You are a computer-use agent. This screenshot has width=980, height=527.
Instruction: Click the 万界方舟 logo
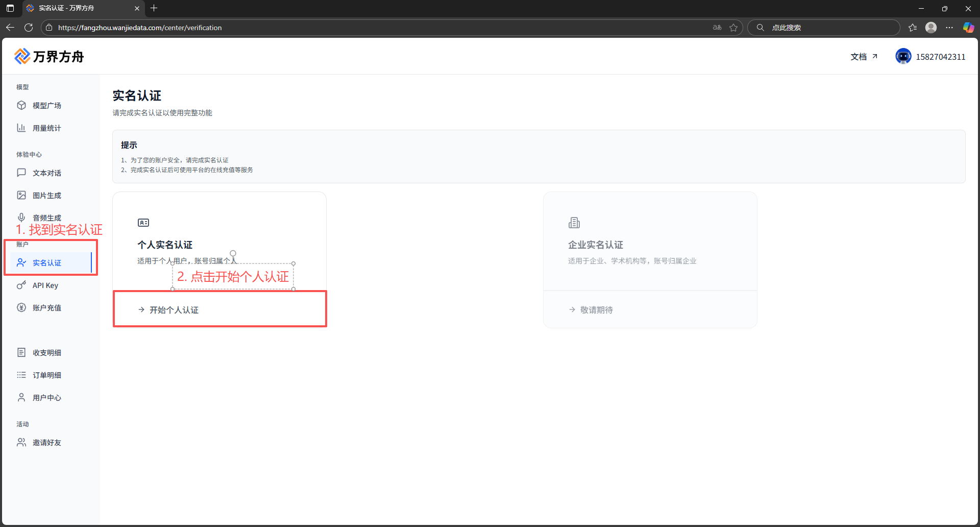pos(49,56)
